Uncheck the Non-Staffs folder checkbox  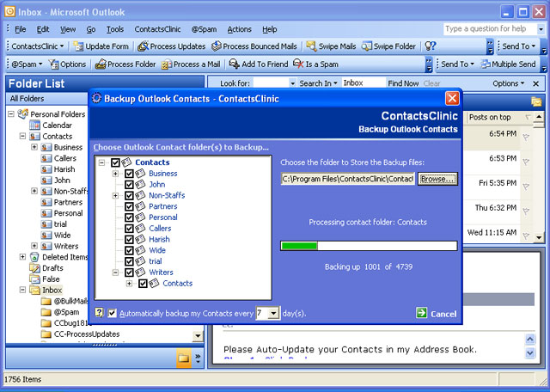(x=129, y=195)
